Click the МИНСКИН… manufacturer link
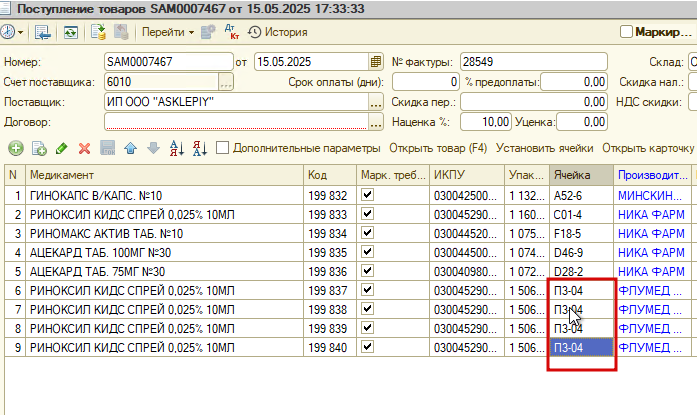This screenshot has height=415, width=697. click(649, 196)
